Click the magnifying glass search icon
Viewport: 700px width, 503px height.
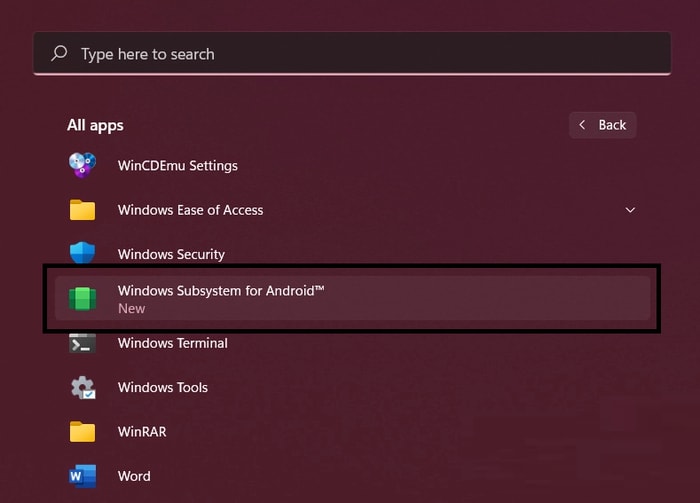click(59, 54)
